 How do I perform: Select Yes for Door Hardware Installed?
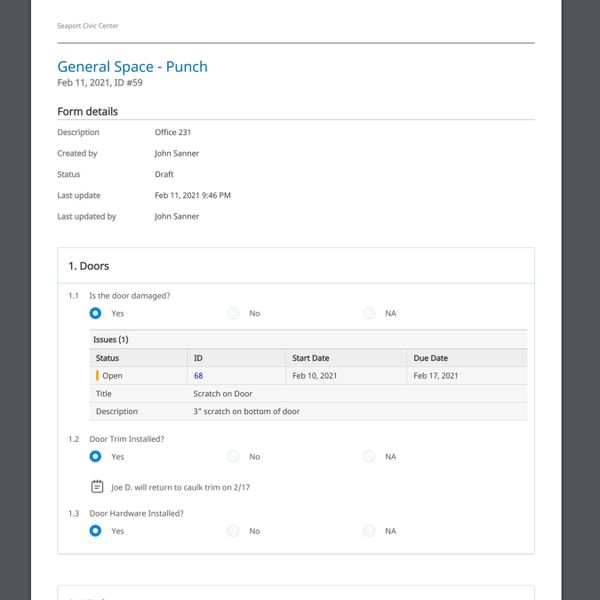tap(96, 531)
